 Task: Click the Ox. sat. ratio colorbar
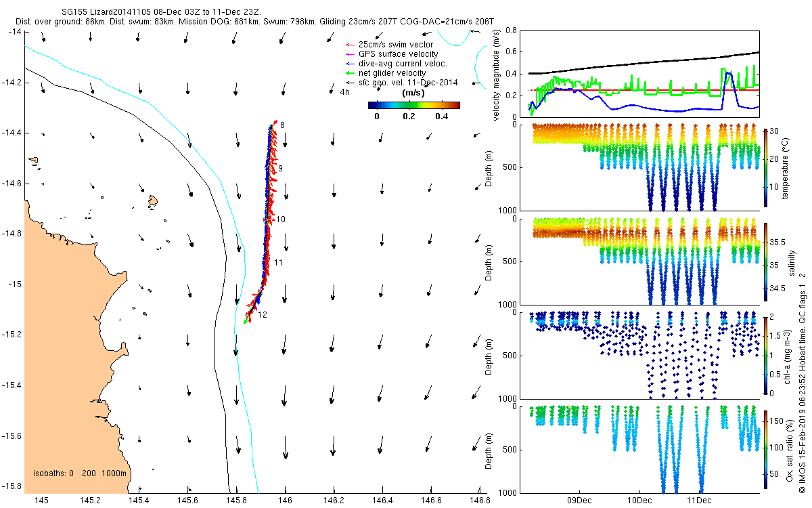[765, 450]
